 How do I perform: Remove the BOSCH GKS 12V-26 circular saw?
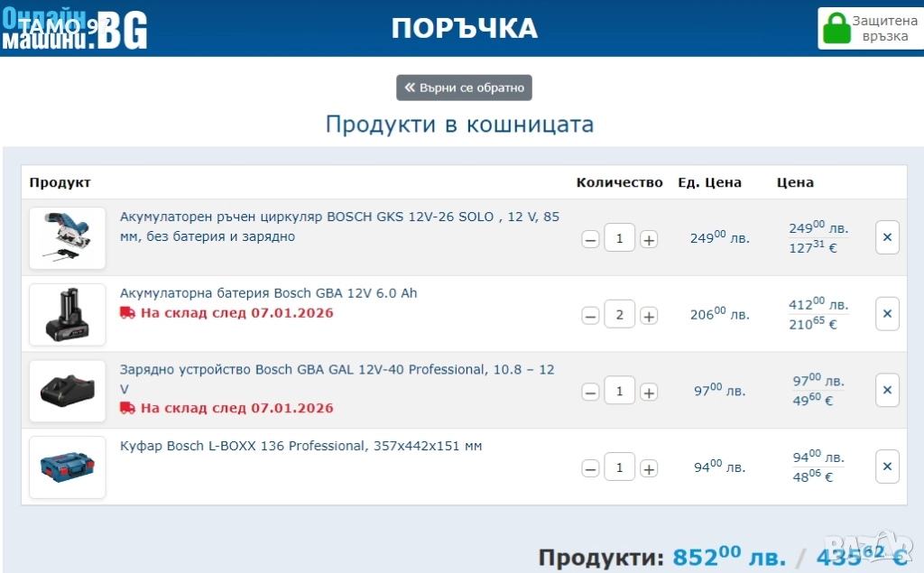pos(886,237)
